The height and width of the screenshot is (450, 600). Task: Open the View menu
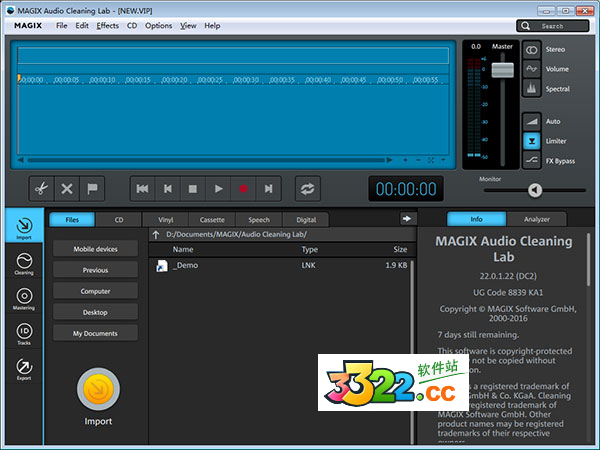pyautogui.click(x=188, y=26)
